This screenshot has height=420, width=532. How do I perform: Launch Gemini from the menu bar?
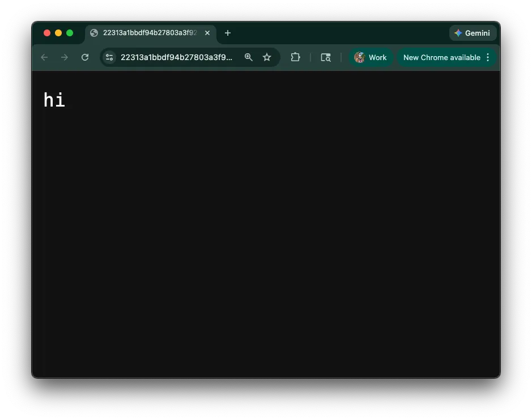pos(473,33)
